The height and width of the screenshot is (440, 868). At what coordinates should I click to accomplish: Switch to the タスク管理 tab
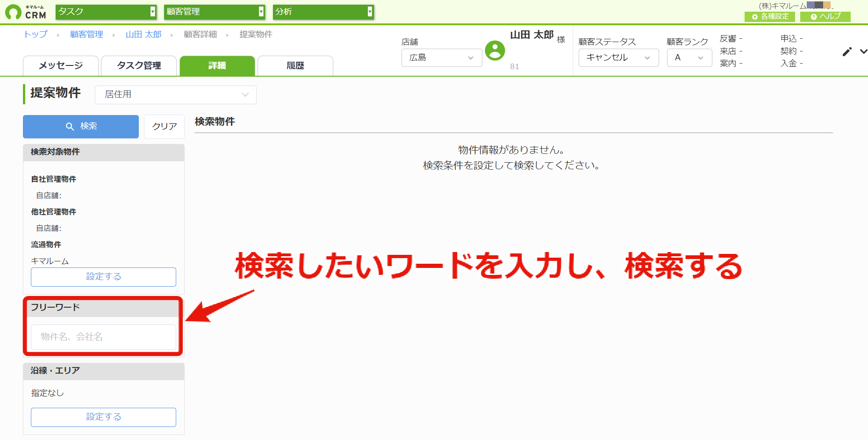click(139, 66)
